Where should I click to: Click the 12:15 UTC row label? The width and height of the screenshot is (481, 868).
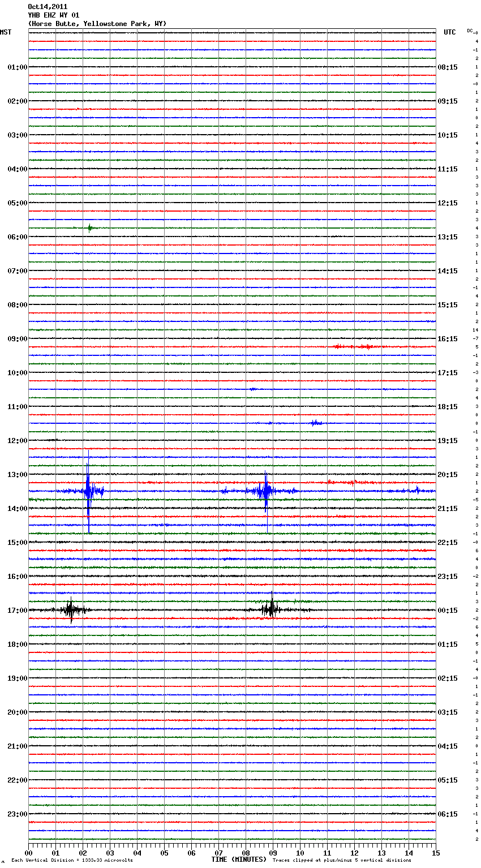click(448, 203)
